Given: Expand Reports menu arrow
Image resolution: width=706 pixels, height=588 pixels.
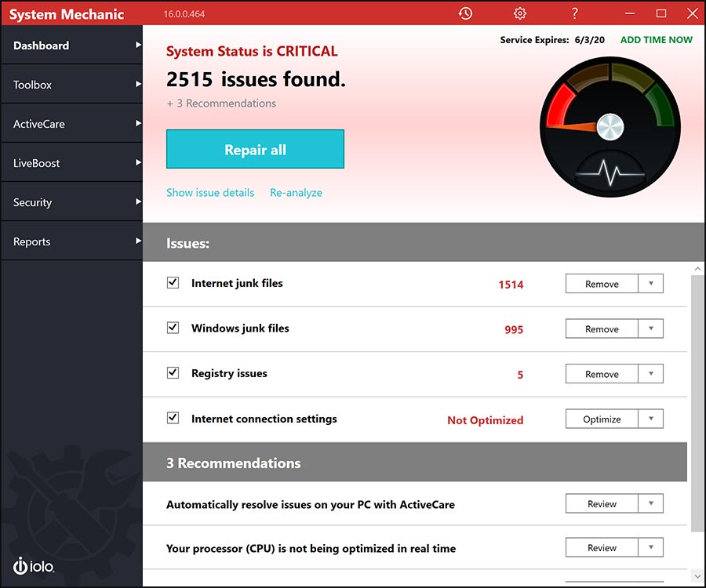Looking at the screenshot, I should pos(138,241).
